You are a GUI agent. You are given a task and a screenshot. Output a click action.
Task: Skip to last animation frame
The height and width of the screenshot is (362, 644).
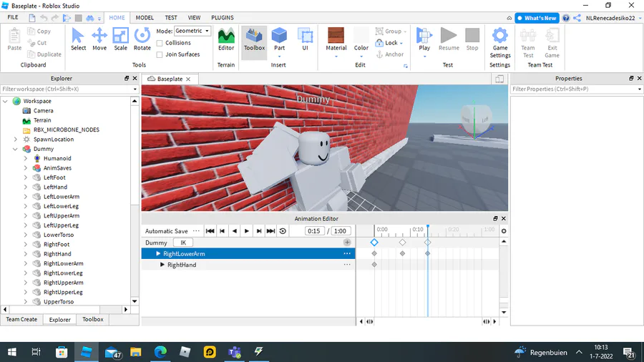coord(270,231)
